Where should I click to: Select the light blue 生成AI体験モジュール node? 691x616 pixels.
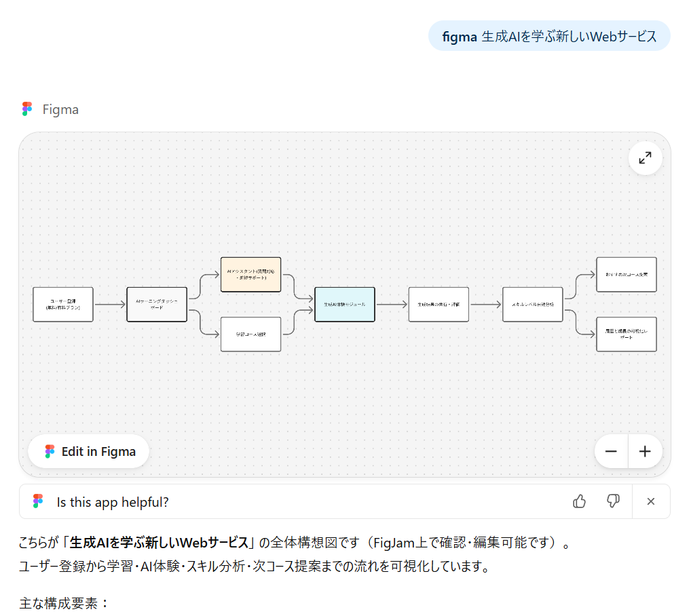pos(345,304)
